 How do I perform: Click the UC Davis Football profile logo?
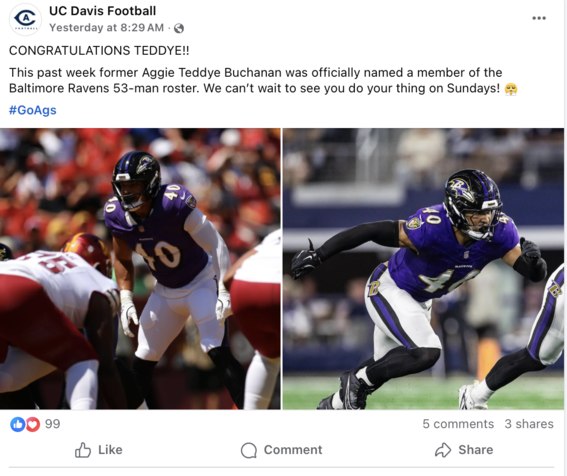(25, 19)
